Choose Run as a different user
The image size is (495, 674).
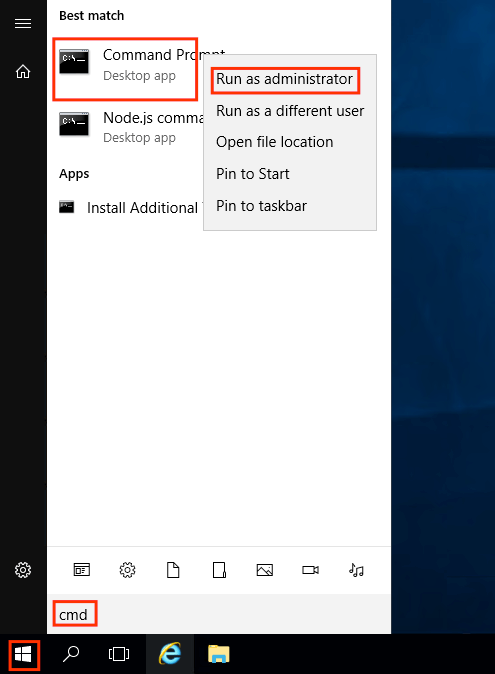click(290, 111)
